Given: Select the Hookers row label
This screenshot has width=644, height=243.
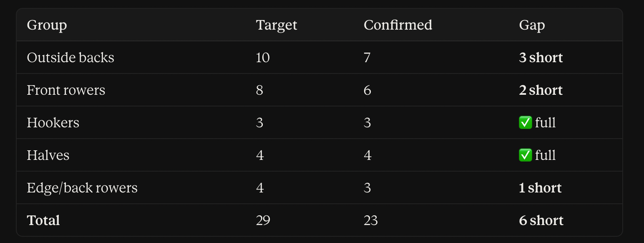Looking at the screenshot, I should click(53, 123).
